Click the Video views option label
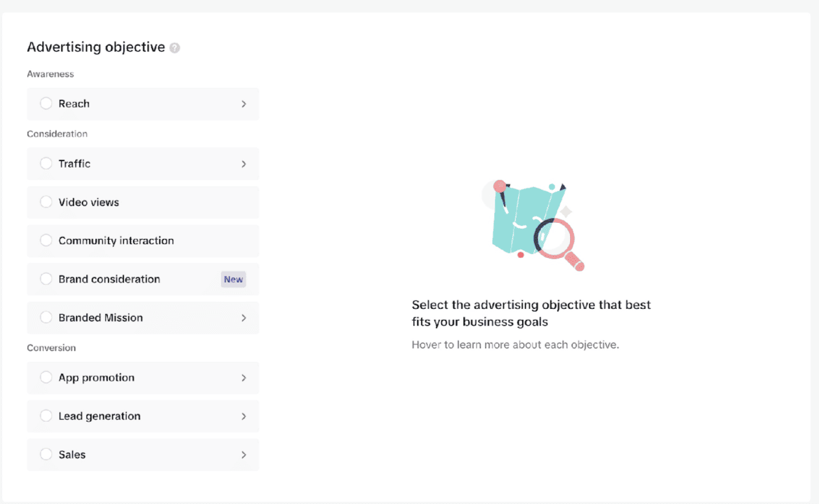This screenshot has height=504, width=819. point(89,202)
